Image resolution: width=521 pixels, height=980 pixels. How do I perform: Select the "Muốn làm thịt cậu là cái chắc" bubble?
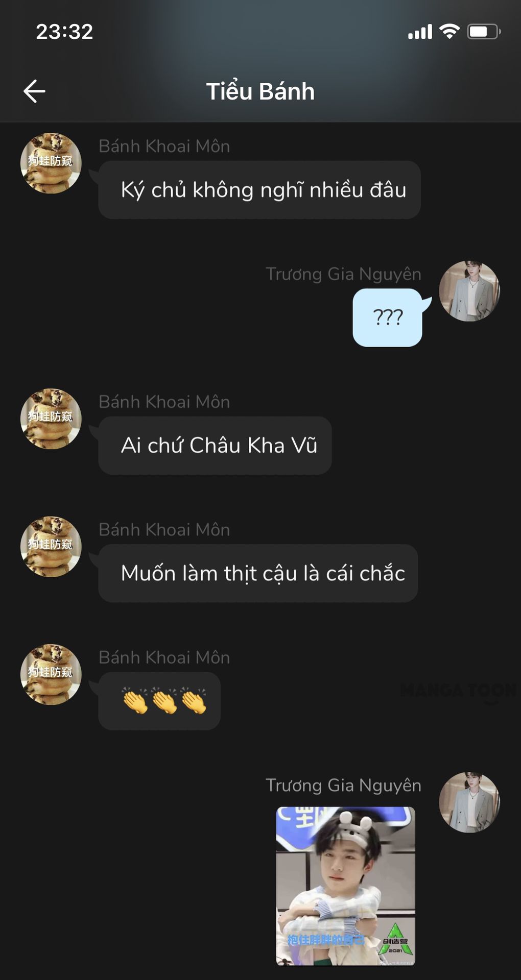[x=258, y=573]
